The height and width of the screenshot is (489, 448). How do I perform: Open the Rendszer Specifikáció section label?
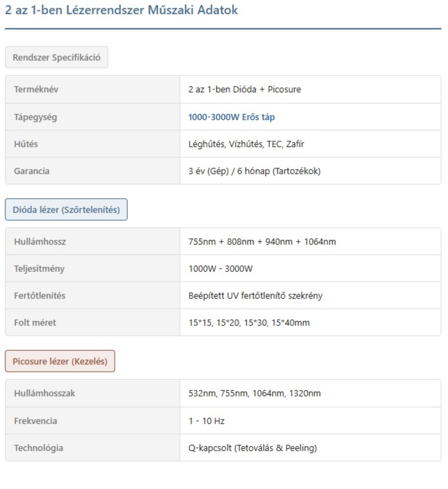(x=57, y=57)
